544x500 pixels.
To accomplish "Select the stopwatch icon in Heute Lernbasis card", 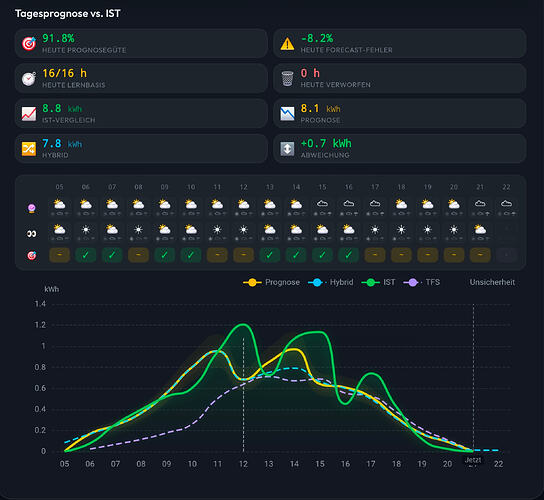I will click(x=29, y=79).
